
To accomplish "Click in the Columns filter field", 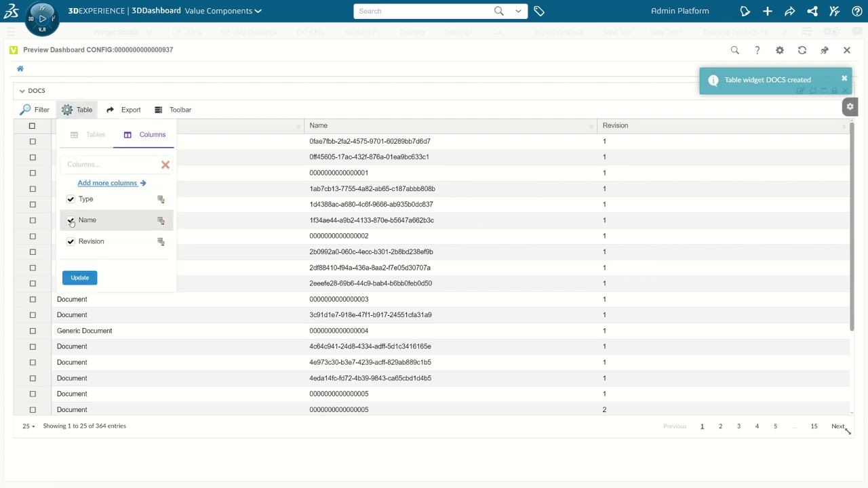I will 111,165.
